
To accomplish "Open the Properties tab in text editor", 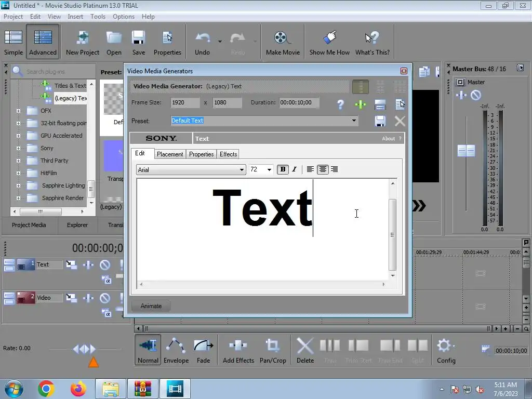I will pyautogui.click(x=201, y=154).
